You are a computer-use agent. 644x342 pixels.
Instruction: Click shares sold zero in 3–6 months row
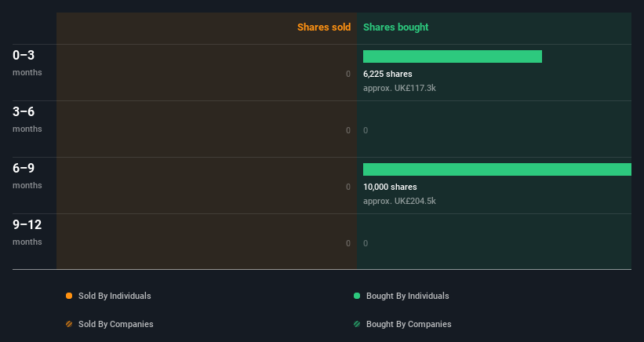pyautogui.click(x=348, y=130)
